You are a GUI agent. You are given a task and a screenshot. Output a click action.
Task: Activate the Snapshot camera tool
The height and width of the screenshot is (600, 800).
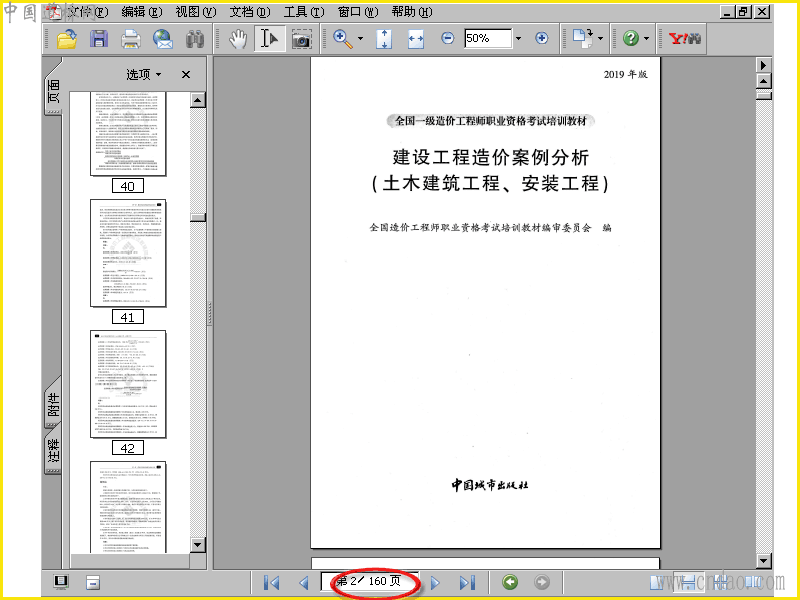point(302,39)
